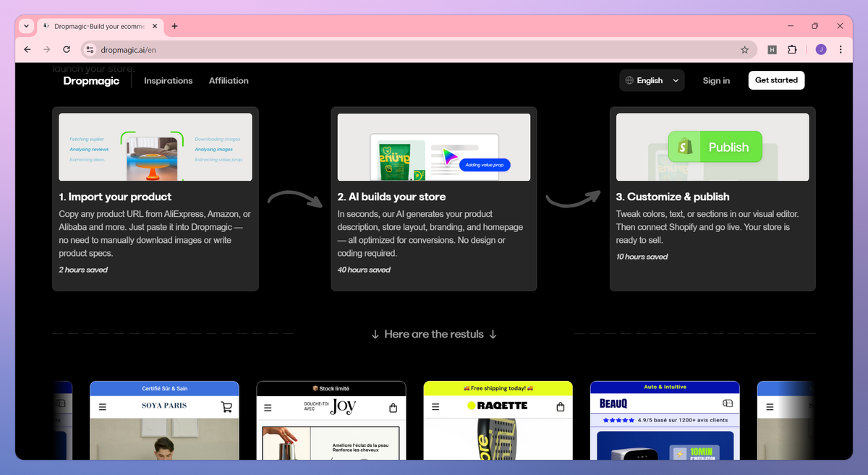This screenshot has height=475, width=868.
Task: View site information icon in address bar
Action: tap(90, 50)
